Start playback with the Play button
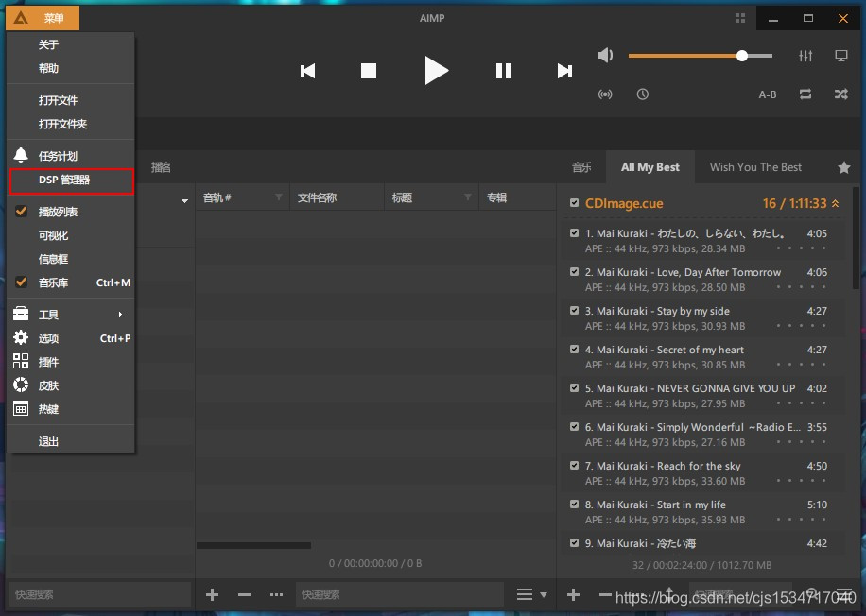 (436, 71)
